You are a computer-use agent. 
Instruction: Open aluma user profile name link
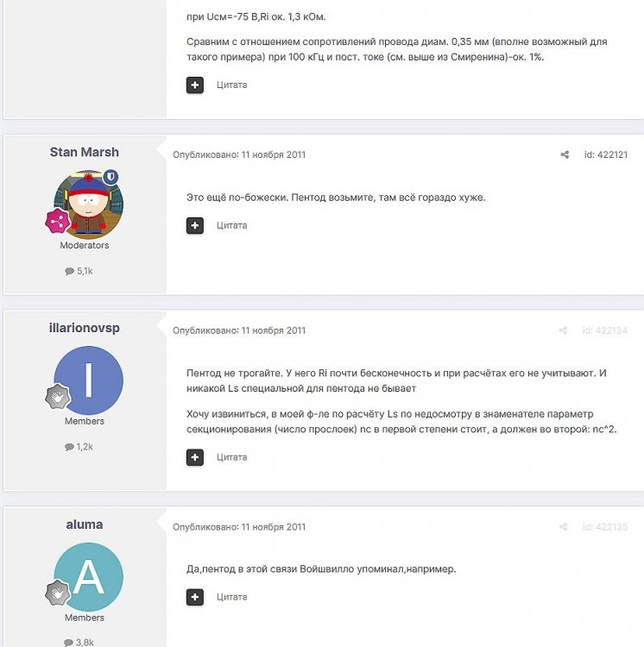tap(85, 525)
